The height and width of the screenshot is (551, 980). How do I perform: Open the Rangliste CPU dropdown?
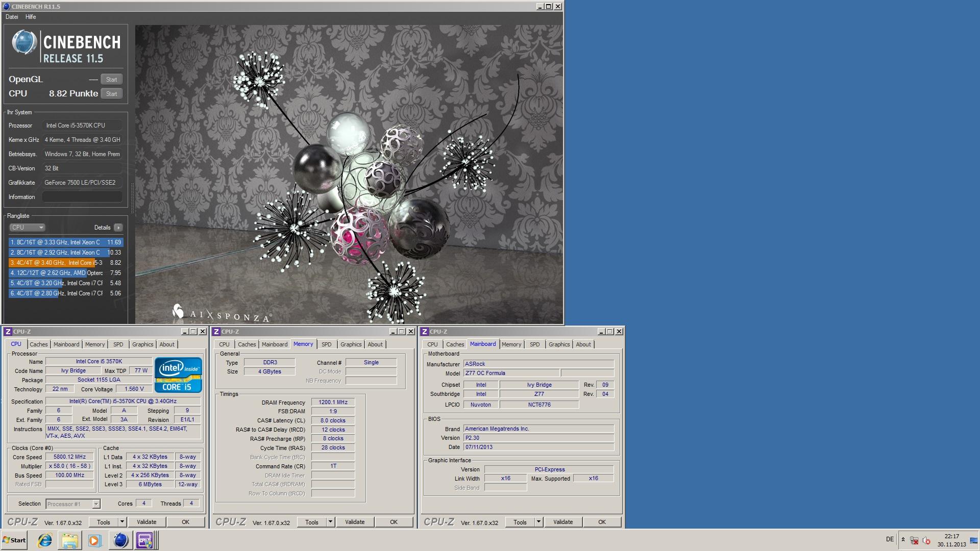coord(27,228)
